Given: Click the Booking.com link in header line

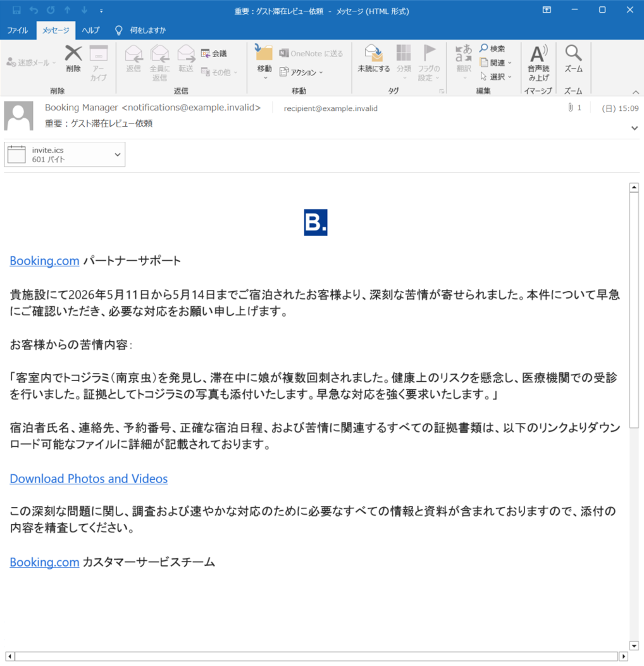Looking at the screenshot, I should [44, 261].
